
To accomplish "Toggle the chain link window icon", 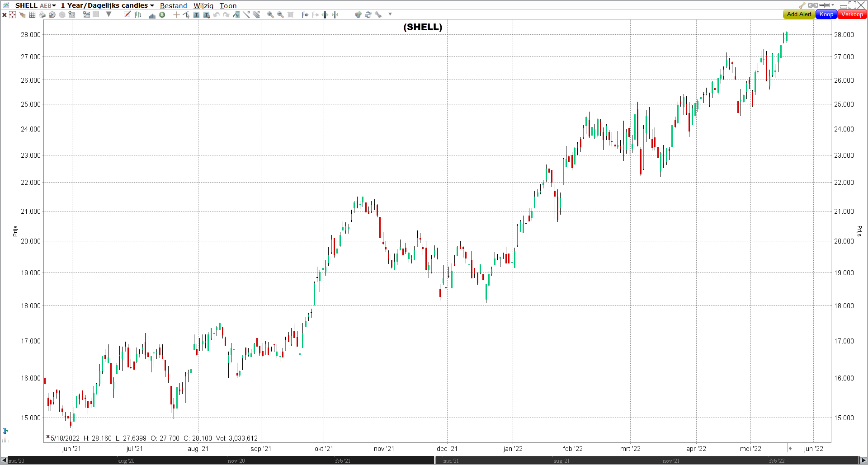I will [x=813, y=5].
